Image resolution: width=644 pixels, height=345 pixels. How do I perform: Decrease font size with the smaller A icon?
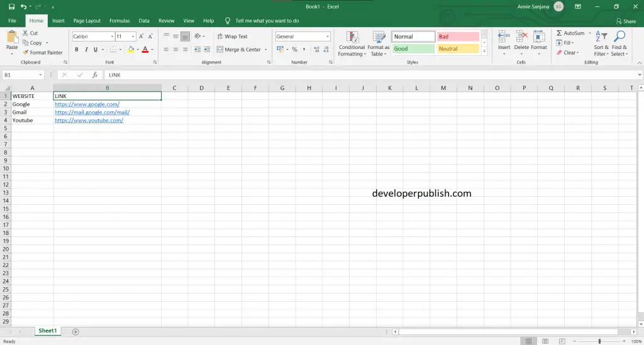[150, 36]
